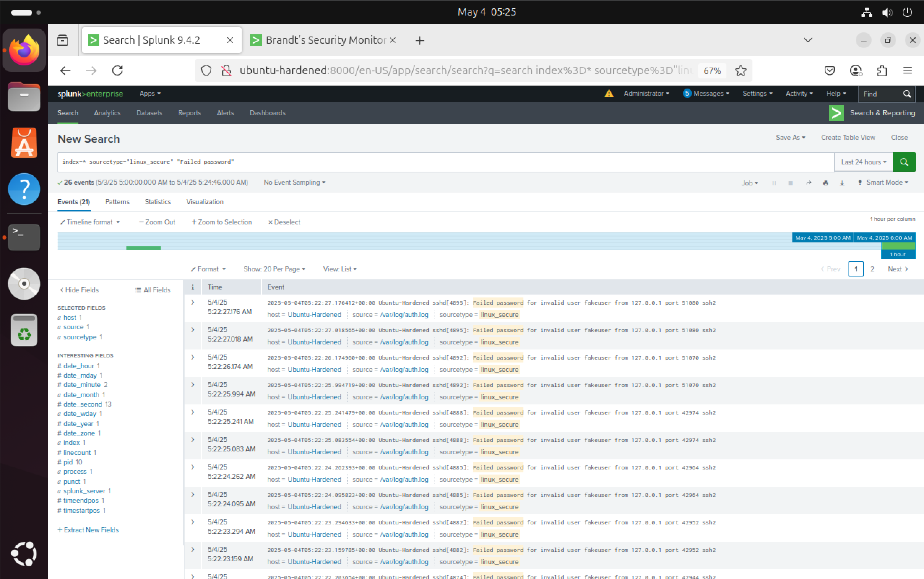
Task: Toggle sidebar with Hide Fields
Action: pyautogui.click(x=79, y=290)
